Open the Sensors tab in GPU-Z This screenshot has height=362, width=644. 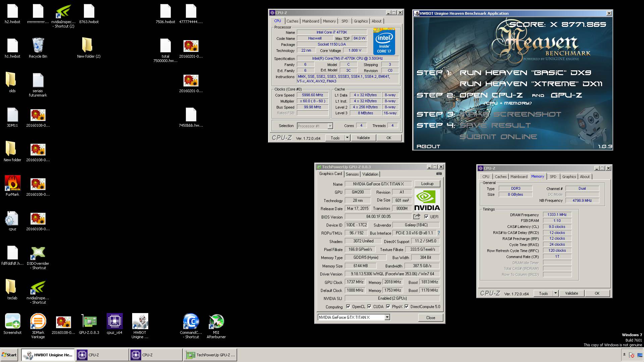pos(352,174)
